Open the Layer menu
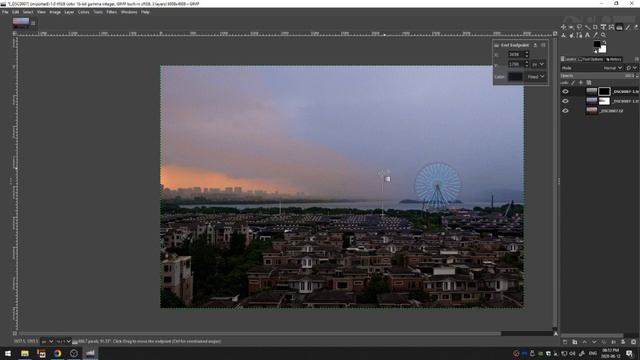The image size is (640, 360). tap(69, 12)
